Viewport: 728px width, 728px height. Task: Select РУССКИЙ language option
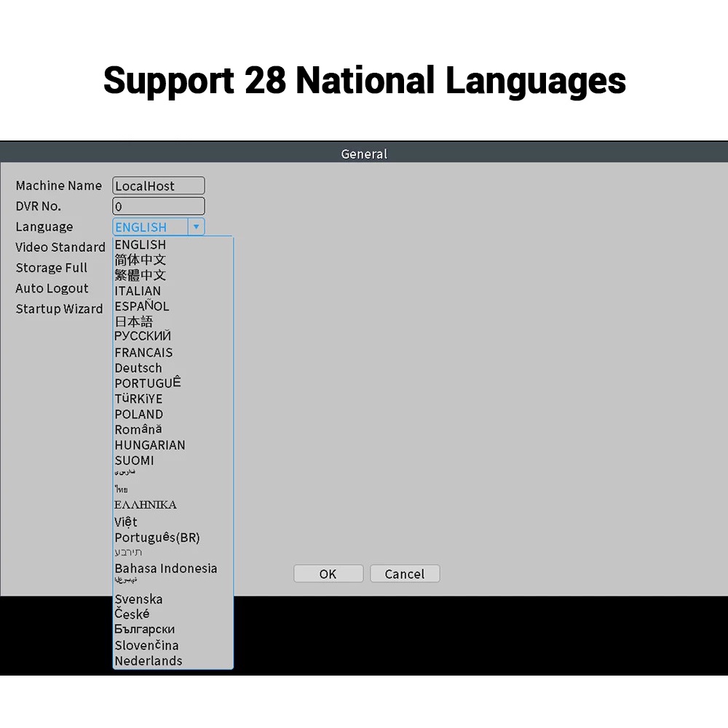pyautogui.click(x=143, y=336)
